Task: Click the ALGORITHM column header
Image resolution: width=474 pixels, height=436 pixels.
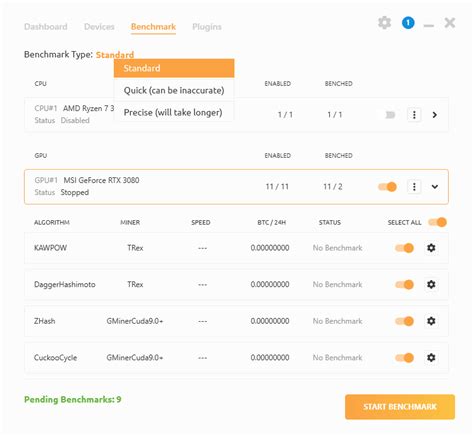Action: coord(52,222)
